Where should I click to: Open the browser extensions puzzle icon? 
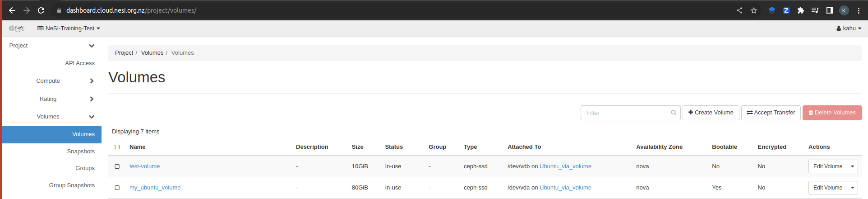click(801, 10)
